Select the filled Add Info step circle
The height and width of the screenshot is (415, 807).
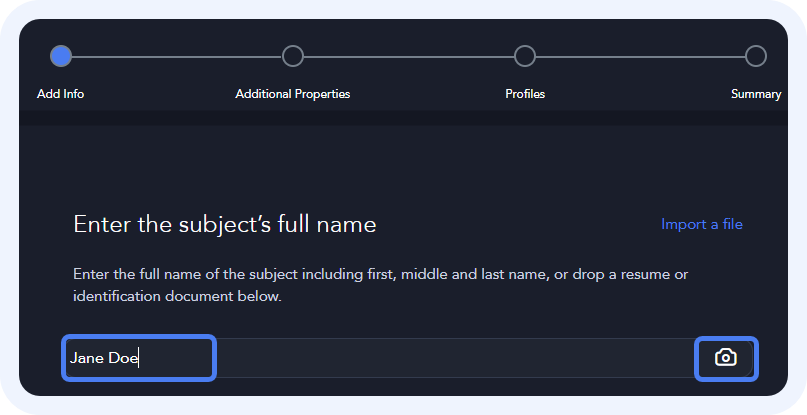tap(61, 56)
